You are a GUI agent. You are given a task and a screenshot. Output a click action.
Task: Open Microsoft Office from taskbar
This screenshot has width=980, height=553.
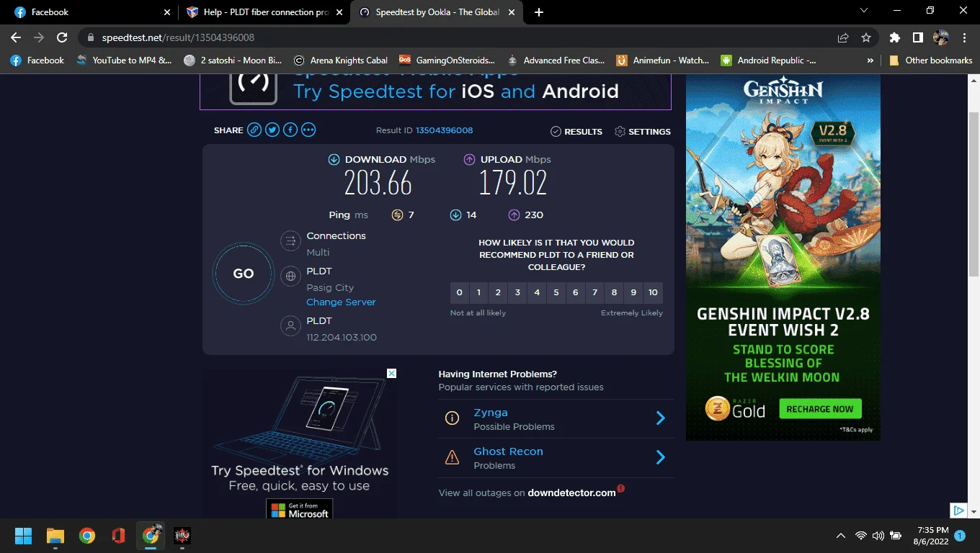(x=119, y=536)
